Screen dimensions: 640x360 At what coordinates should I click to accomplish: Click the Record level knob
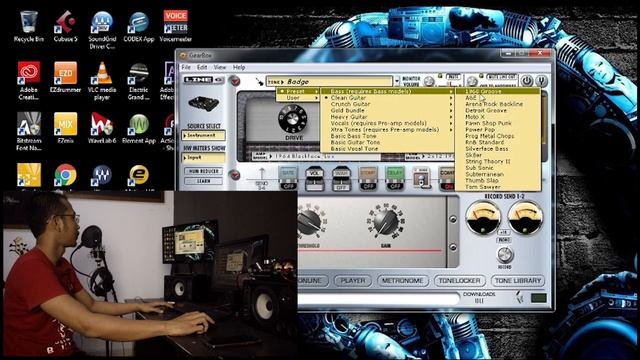(504, 255)
